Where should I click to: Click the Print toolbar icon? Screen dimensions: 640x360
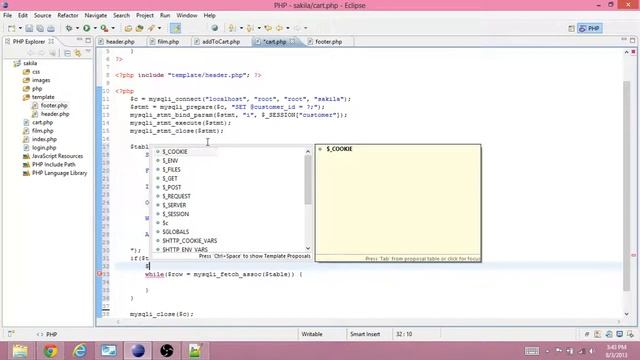(x=51, y=28)
